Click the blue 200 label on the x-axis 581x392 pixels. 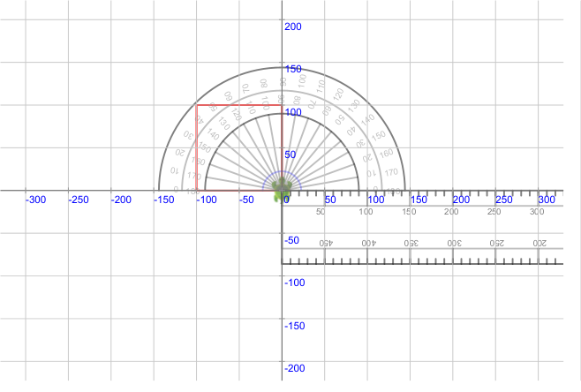tap(461, 200)
